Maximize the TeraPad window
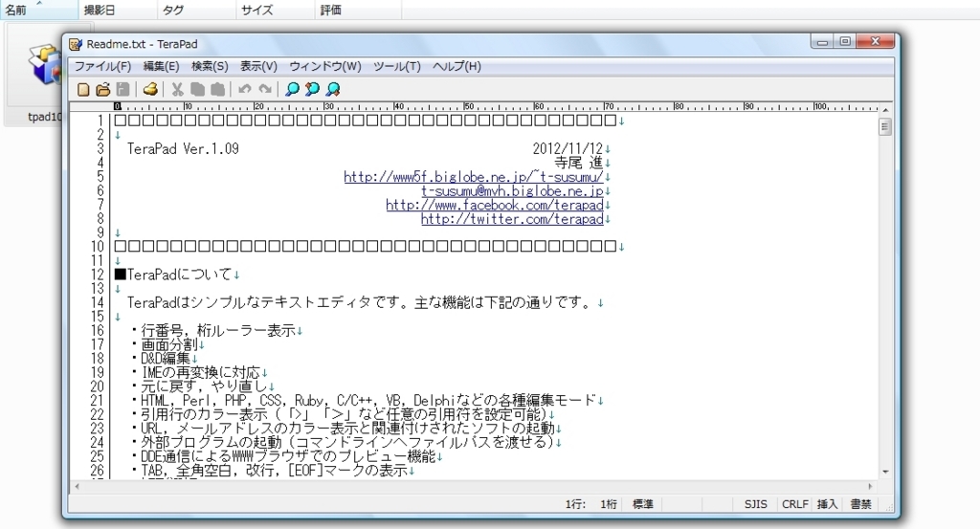Screen dimensions: 980x529 (845, 41)
